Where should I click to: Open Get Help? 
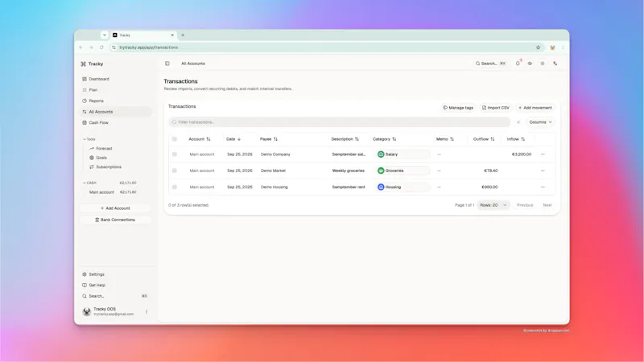[x=93, y=286]
